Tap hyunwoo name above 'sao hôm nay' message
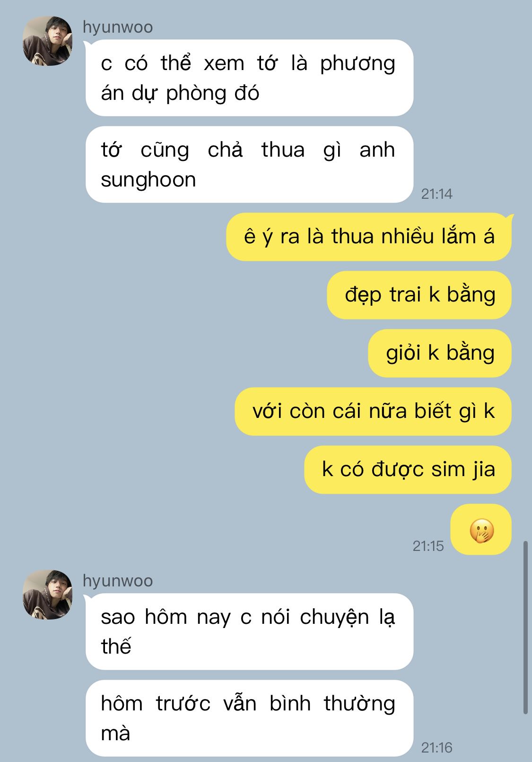The height and width of the screenshot is (762, 532). (118, 581)
